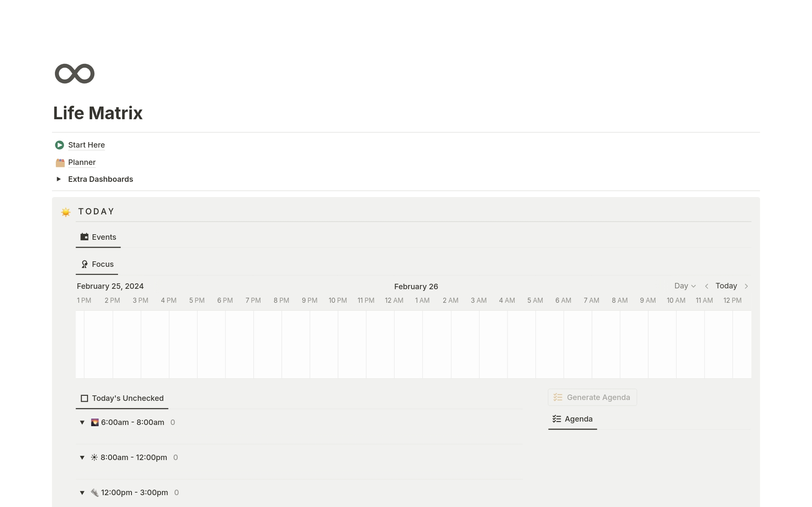Select the Agenda tab
This screenshot has height=507, width=812.
coord(573,419)
